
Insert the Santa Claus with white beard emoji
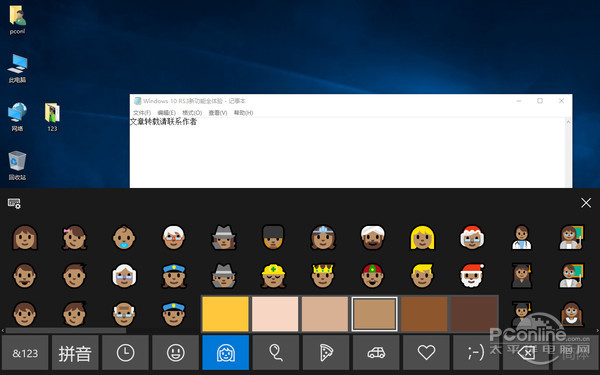tap(472, 276)
